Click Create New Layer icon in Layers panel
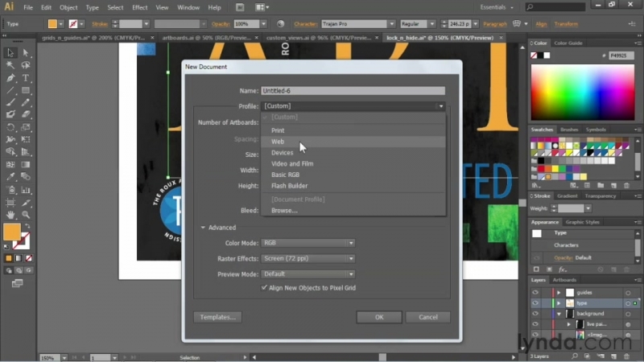The image size is (644, 362). [x=613, y=356]
